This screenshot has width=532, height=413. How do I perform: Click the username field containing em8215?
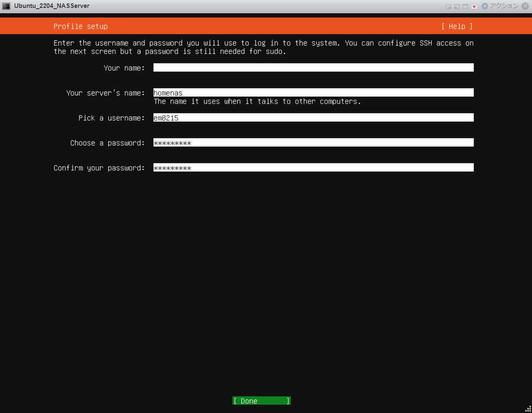(x=313, y=117)
